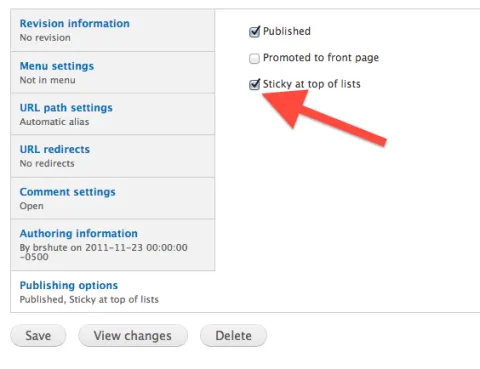This screenshot has width=480, height=369.
Task: Uncheck the Published checkbox
Action: pyautogui.click(x=254, y=31)
